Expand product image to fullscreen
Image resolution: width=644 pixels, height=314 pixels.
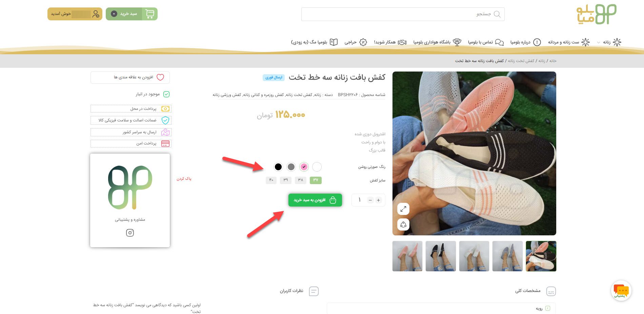click(x=403, y=209)
